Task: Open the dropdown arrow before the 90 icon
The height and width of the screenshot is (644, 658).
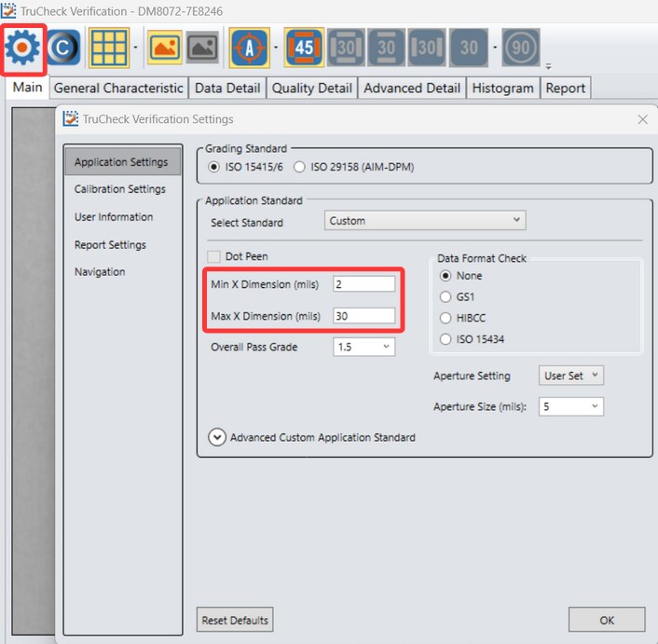Action: [495, 48]
